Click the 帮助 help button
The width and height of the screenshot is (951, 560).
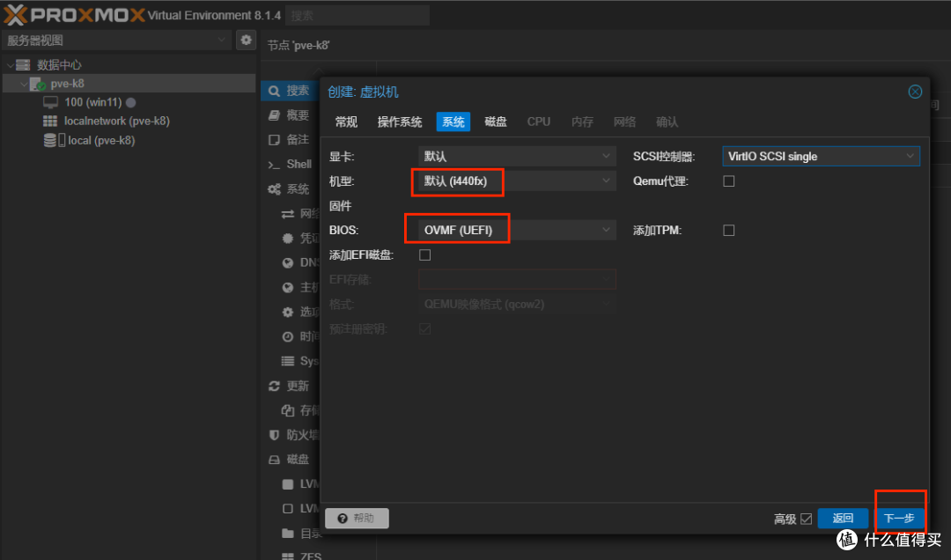pyautogui.click(x=358, y=518)
